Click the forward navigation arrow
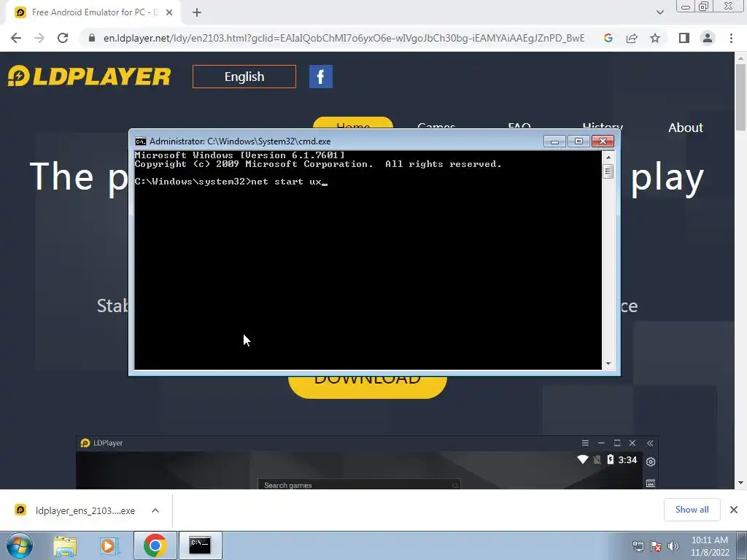Image resolution: width=747 pixels, height=560 pixels. point(39,38)
